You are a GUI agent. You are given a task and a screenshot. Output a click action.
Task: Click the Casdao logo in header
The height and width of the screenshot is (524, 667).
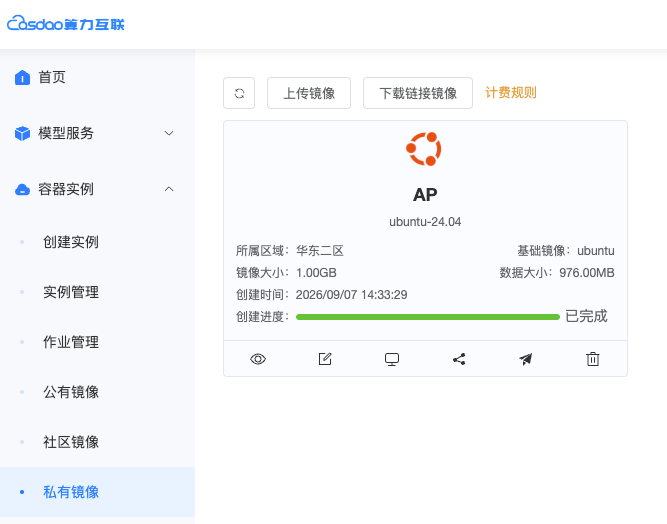(x=66, y=23)
